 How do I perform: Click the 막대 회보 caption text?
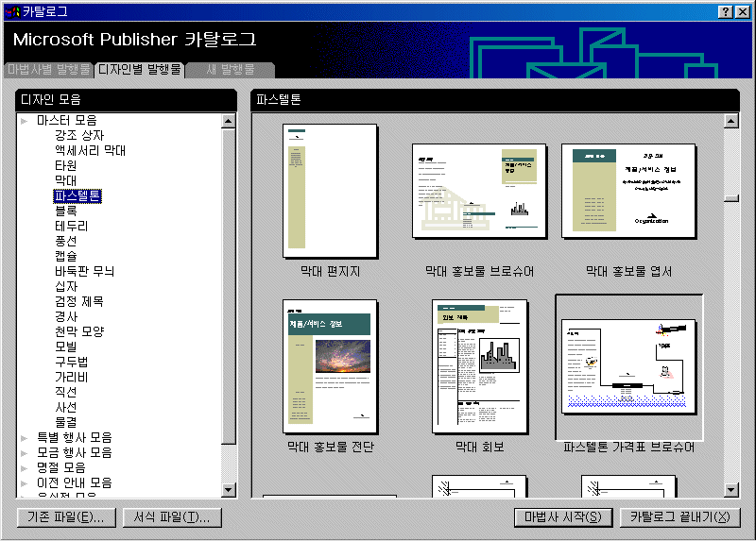pyautogui.click(x=480, y=448)
